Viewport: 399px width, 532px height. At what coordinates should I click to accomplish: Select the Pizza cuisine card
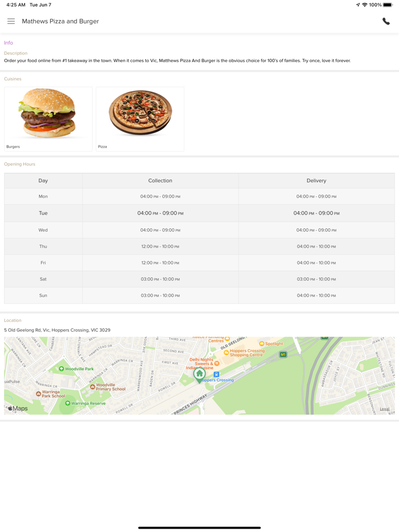[x=140, y=118]
